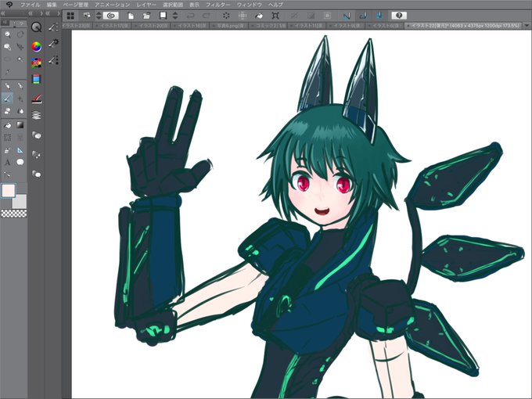This screenshot has width=532, height=399.
Task: Select the Ruler triangle tool
Action: tap(20, 149)
